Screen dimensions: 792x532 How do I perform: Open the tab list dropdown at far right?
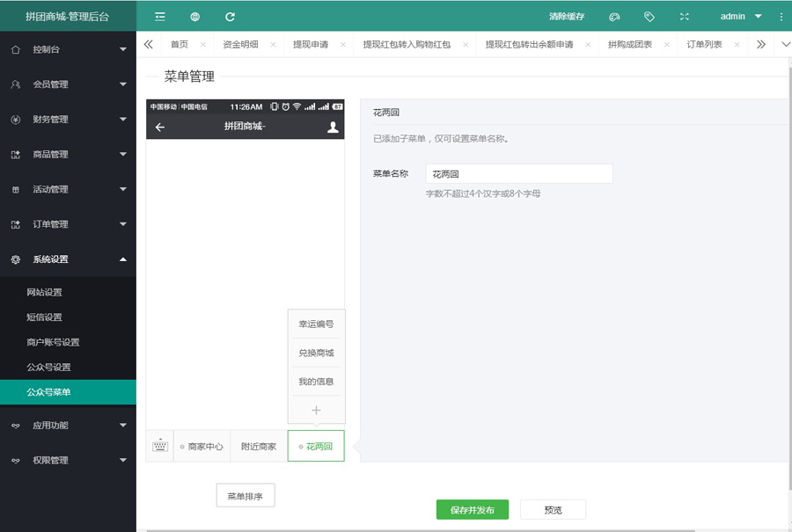point(785,45)
